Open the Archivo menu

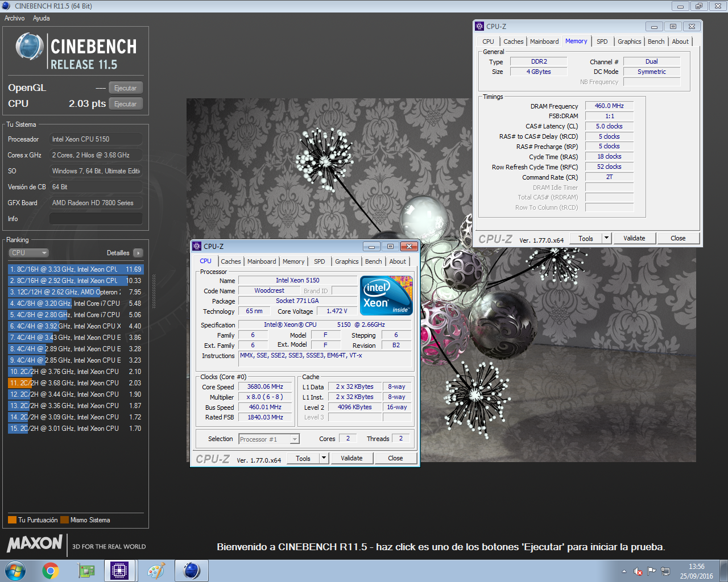[x=15, y=18]
